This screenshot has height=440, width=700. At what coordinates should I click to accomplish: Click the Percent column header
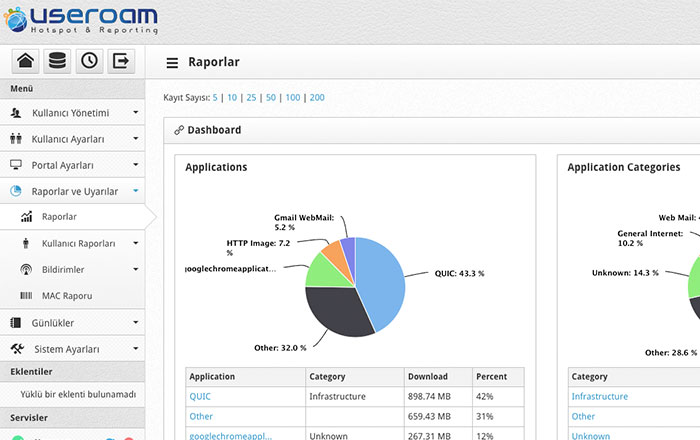click(x=498, y=377)
